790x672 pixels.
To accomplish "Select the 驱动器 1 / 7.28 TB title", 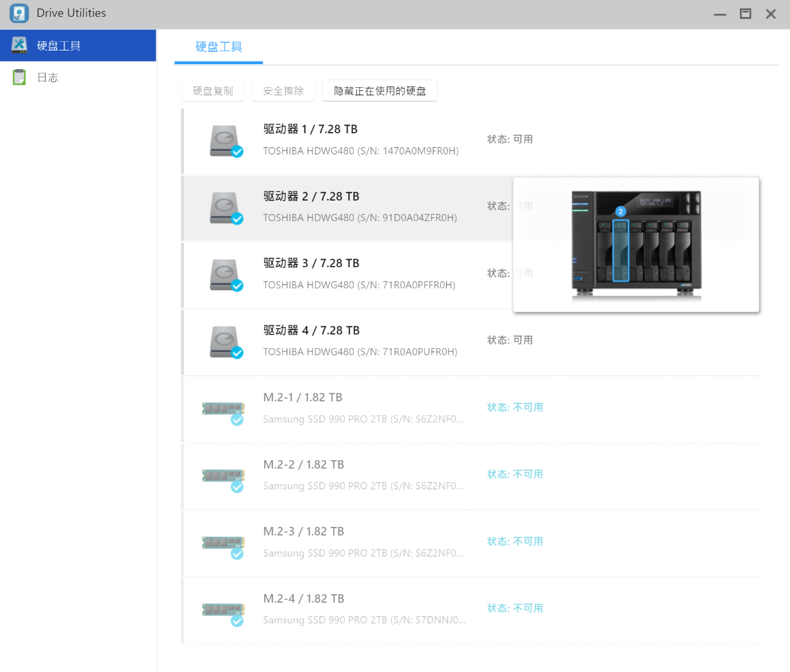I will [310, 129].
